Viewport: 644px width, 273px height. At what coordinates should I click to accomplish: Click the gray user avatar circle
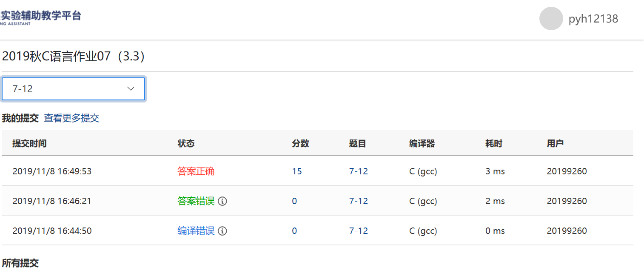pos(551,19)
